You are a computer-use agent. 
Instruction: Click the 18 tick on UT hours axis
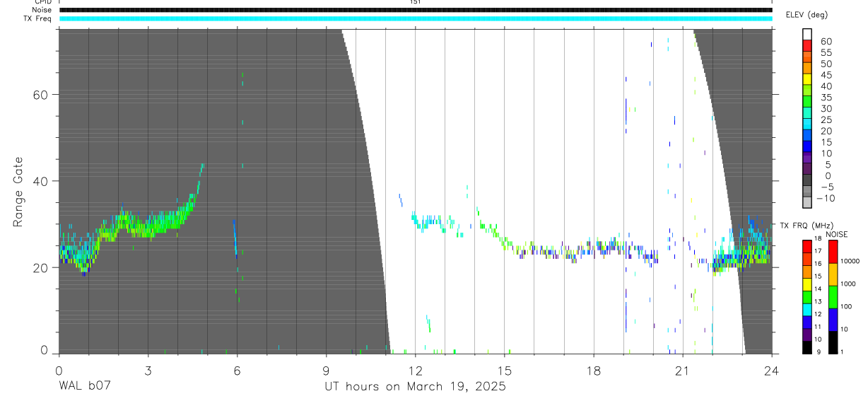tap(594, 370)
